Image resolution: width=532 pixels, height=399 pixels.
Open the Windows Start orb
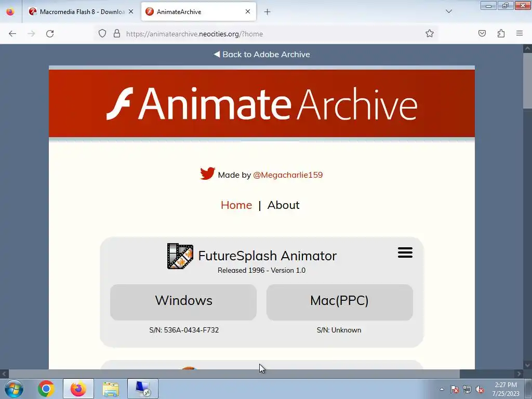coord(14,389)
